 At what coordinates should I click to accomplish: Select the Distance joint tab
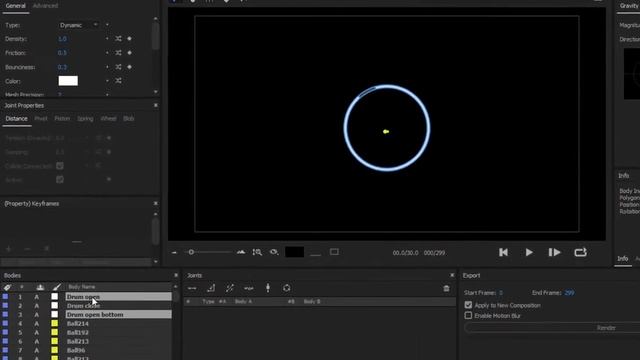(x=17, y=118)
